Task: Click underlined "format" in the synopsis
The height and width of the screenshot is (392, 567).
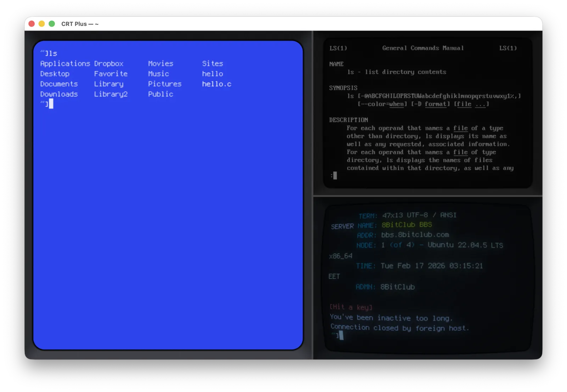Action: click(435, 104)
